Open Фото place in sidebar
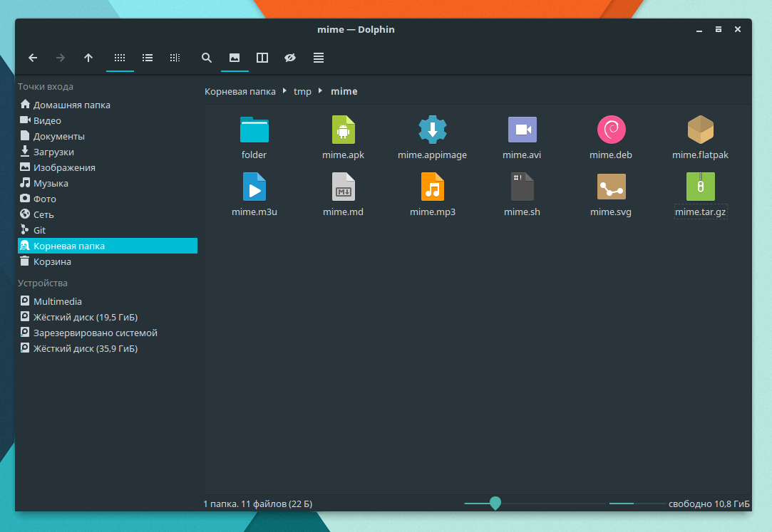 108,199
